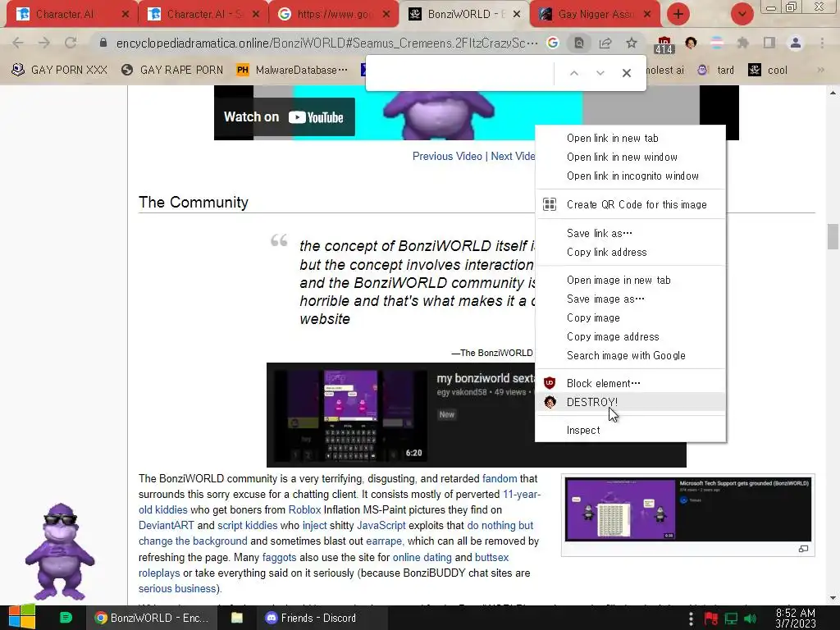840x630 pixels.
Task: Click the network tray icon
Action: coord(731,619)
